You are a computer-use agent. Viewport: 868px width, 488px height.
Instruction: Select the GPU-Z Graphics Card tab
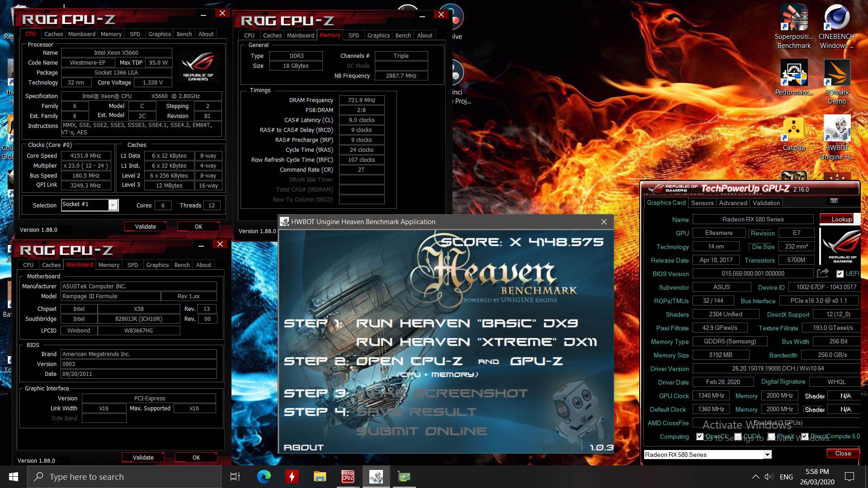coord(666,202)
